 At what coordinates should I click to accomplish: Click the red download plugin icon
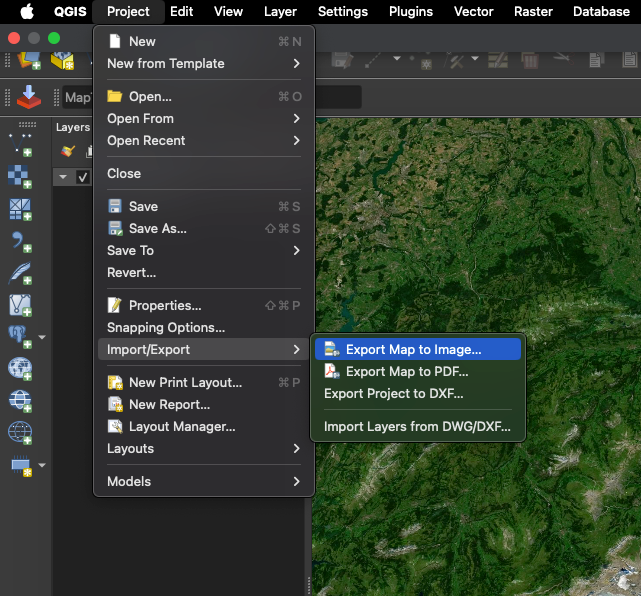pos(29,97)
